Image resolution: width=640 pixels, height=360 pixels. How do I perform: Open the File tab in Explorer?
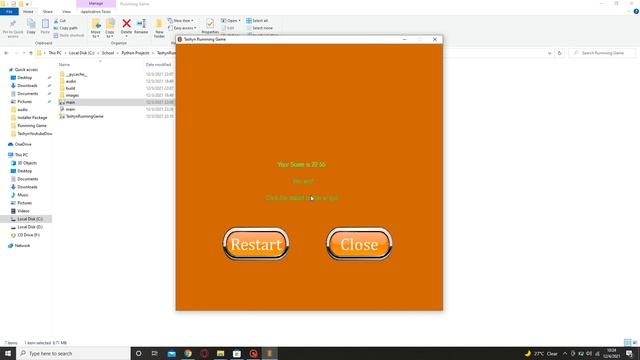click(9, 12)
